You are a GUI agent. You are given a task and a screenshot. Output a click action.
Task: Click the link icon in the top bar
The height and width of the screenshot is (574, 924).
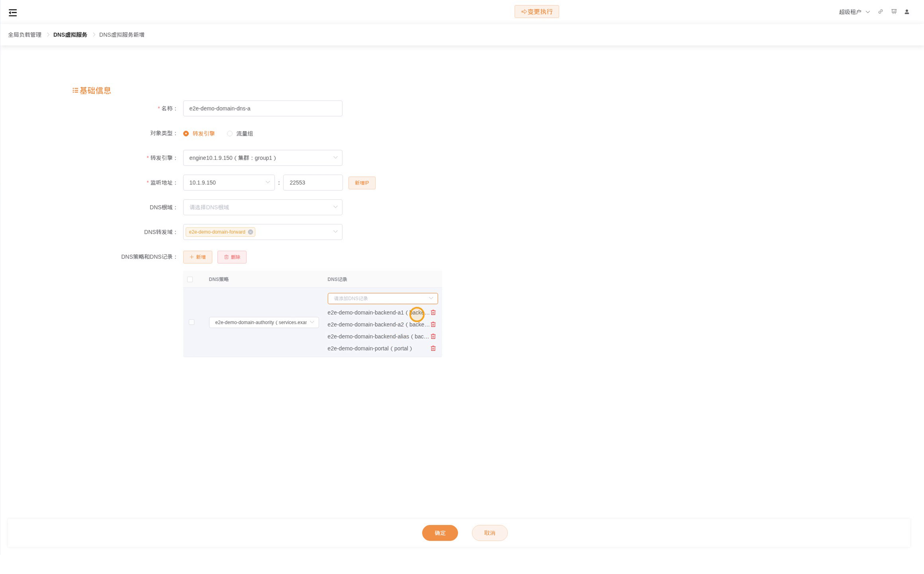pos(880,12)
